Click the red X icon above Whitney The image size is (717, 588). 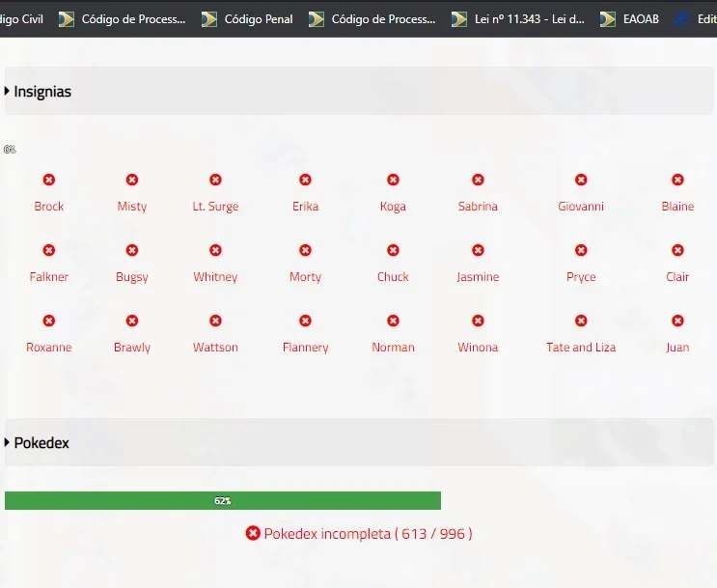pos(215,250)
